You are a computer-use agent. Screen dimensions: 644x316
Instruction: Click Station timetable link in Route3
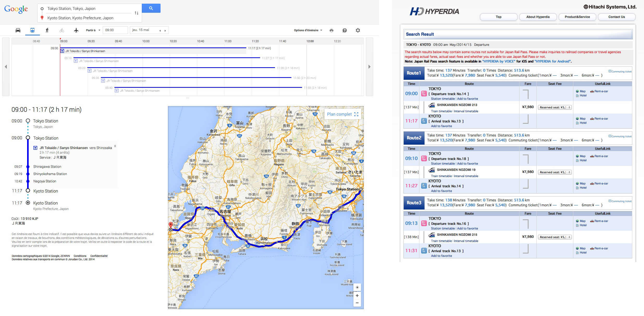point(443,228)
